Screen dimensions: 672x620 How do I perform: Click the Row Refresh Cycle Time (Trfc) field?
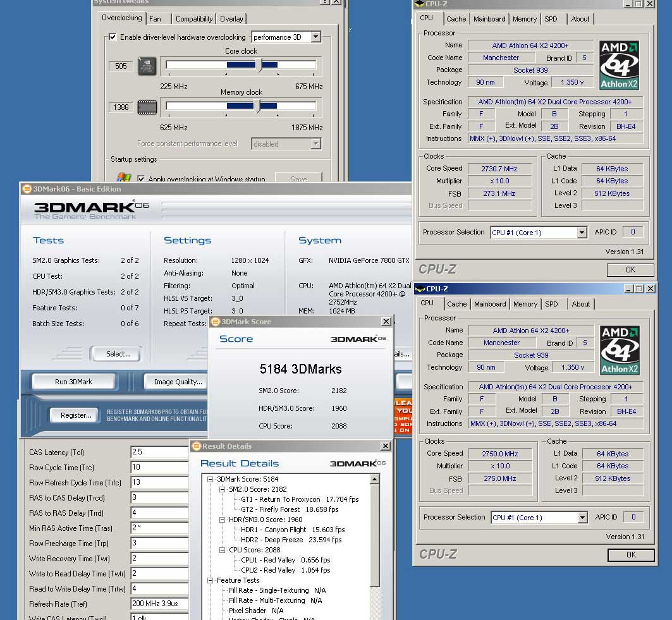pos(159,482)
